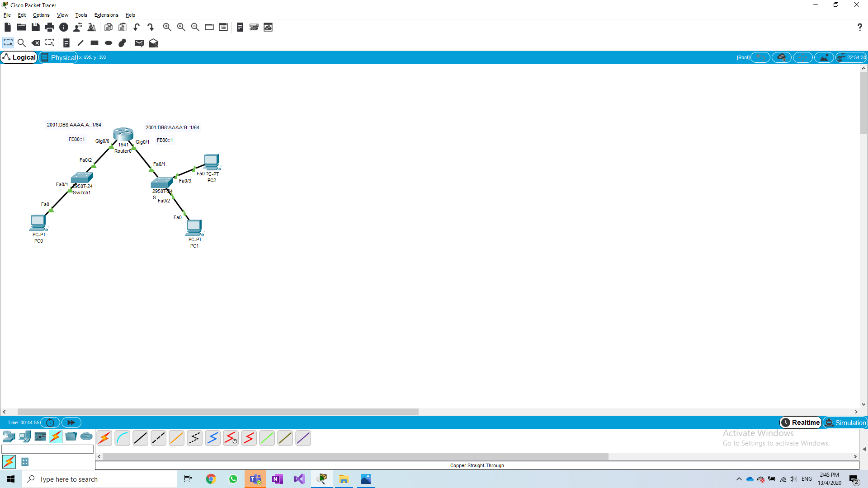This screenshot has height=488, width=868.
Task: Select Router0 on the canvas
Action: (x=123, y=134)
